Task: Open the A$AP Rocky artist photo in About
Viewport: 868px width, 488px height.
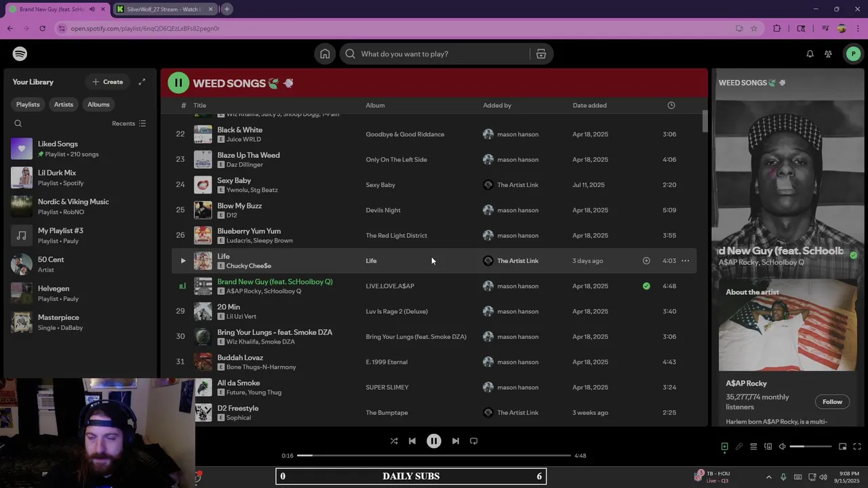Action: [787, 325]
